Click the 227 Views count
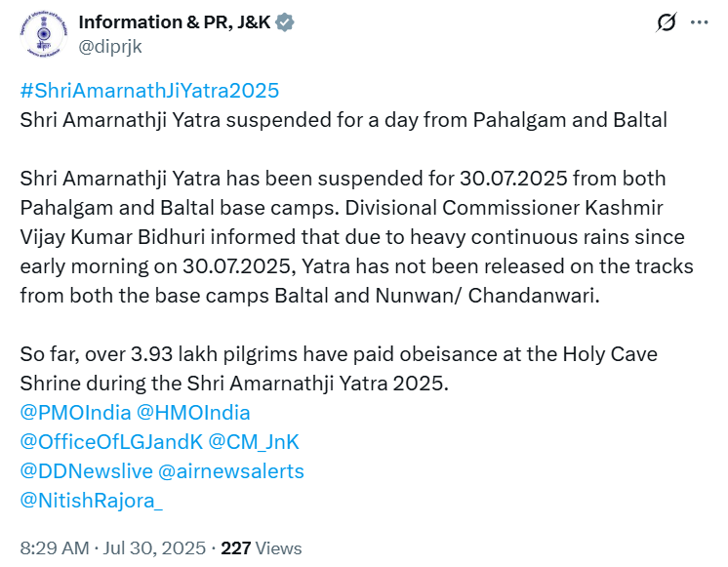The image size is (728, 567). 262,548
